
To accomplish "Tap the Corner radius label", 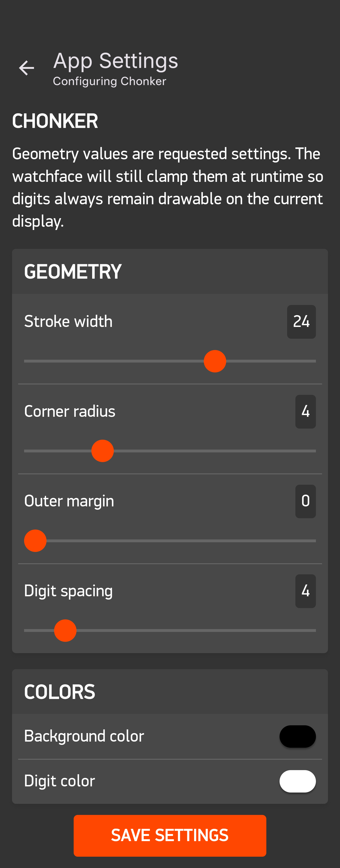I will pyautogui.click(x=70, y=411).
